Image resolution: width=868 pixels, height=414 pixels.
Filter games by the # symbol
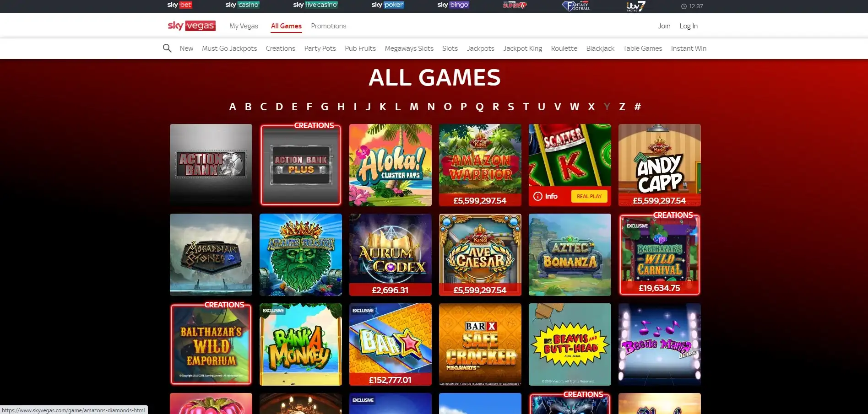637,107
